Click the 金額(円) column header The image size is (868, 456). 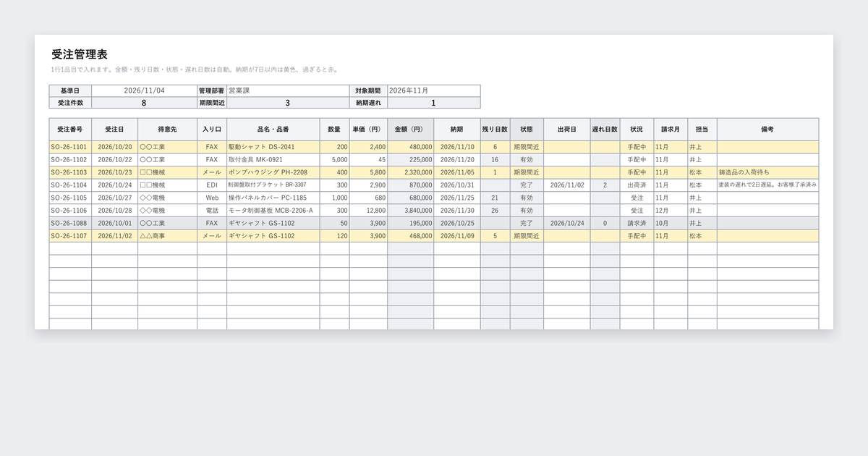410,130
